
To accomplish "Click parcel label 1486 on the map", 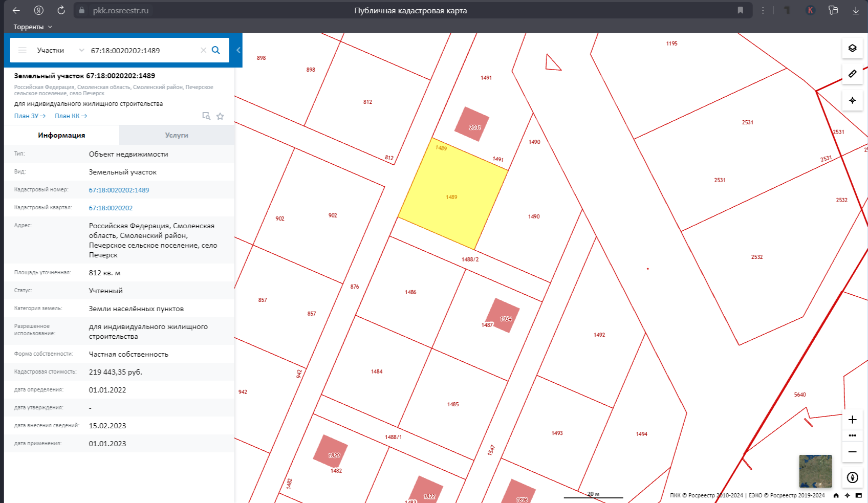I will pyautogui.click(x=410, y=292).
